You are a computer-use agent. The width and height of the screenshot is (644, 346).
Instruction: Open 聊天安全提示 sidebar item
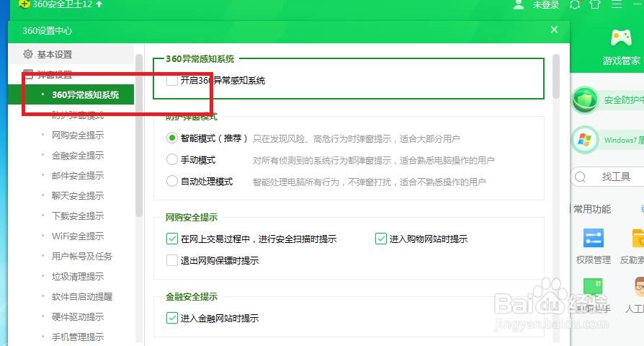[x=78, y=195]
